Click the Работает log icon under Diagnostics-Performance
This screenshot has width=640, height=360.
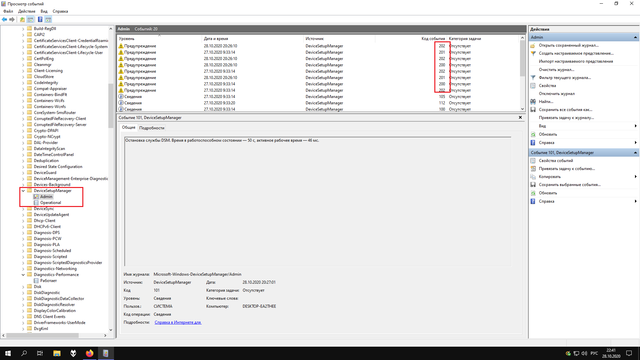(x=36, y=281)
